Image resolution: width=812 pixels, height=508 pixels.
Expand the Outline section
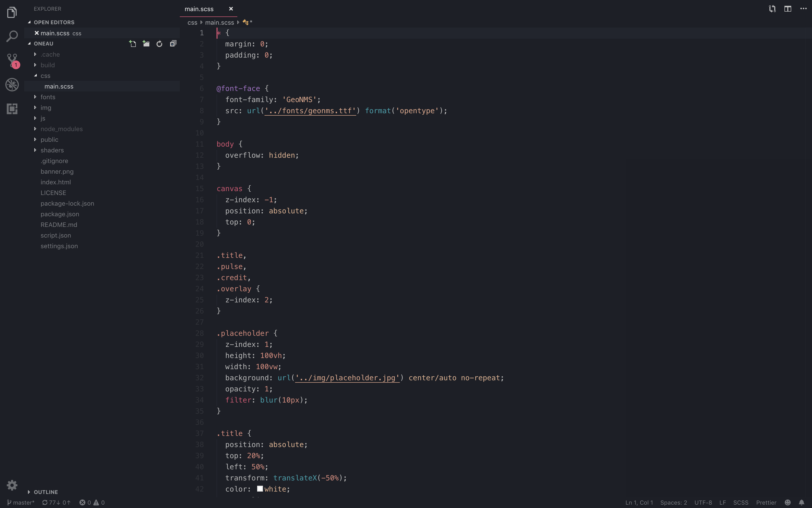coord(29,492)
